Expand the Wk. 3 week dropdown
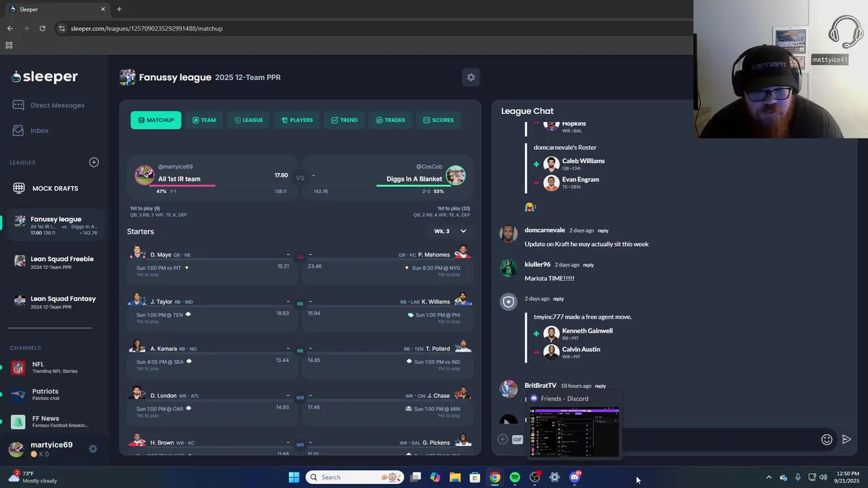 click(x=450, y=231)
